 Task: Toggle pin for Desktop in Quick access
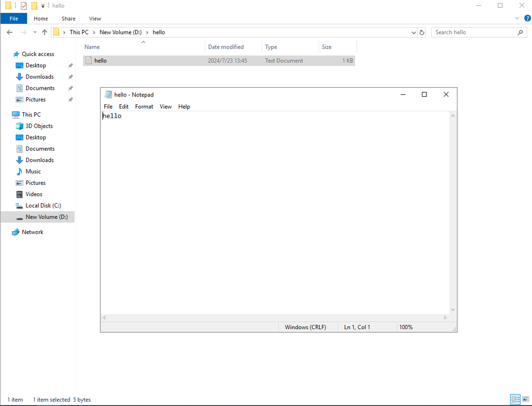pyautogui.click(x=70, y=65)
